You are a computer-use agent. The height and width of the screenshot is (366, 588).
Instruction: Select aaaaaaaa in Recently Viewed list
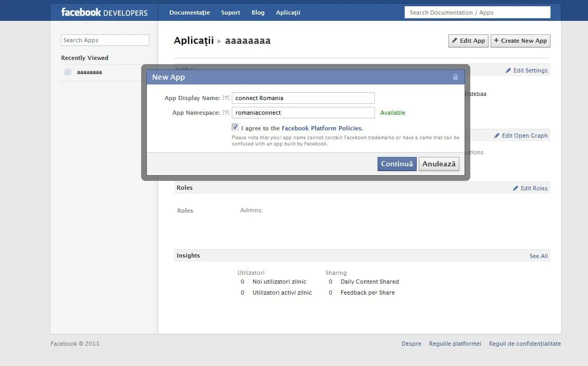(x=89, y=72)
